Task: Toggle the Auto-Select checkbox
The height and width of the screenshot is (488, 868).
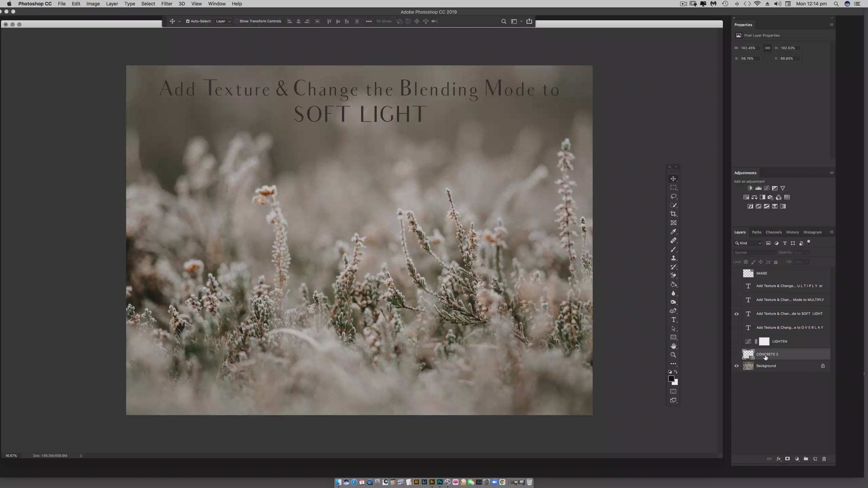Action: click(x=188, y=21)
